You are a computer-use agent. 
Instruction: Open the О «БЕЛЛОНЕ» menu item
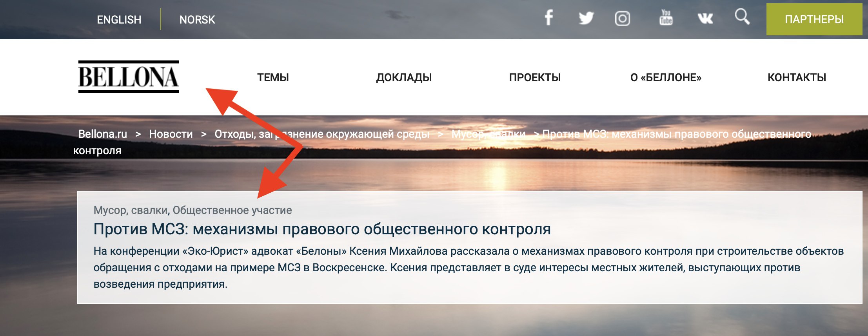click(666, 77)
